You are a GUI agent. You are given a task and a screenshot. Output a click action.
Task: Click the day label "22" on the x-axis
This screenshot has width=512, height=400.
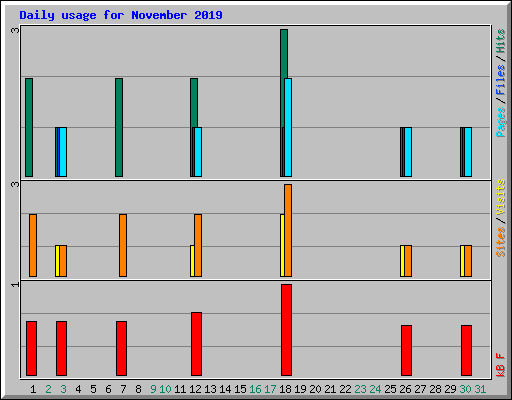tap(345, 389)
